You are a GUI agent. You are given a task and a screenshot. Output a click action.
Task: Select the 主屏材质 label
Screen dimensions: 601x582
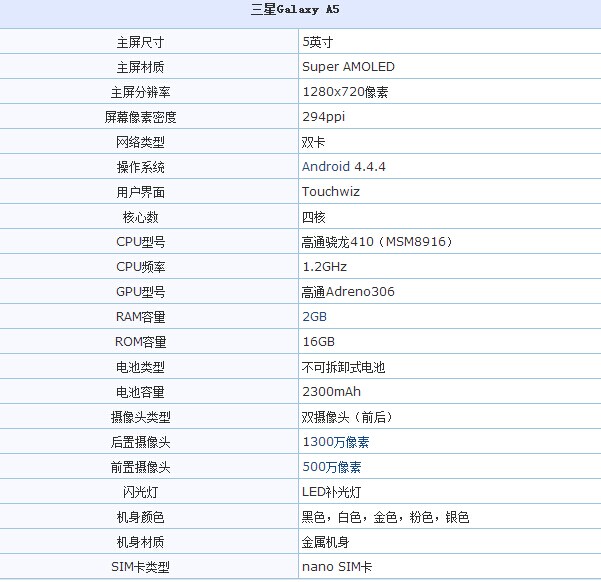pos(140,67)
